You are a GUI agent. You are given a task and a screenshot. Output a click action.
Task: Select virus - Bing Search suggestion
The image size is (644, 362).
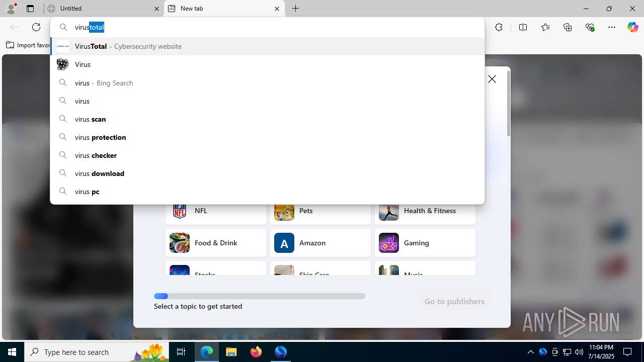(267, 83)
